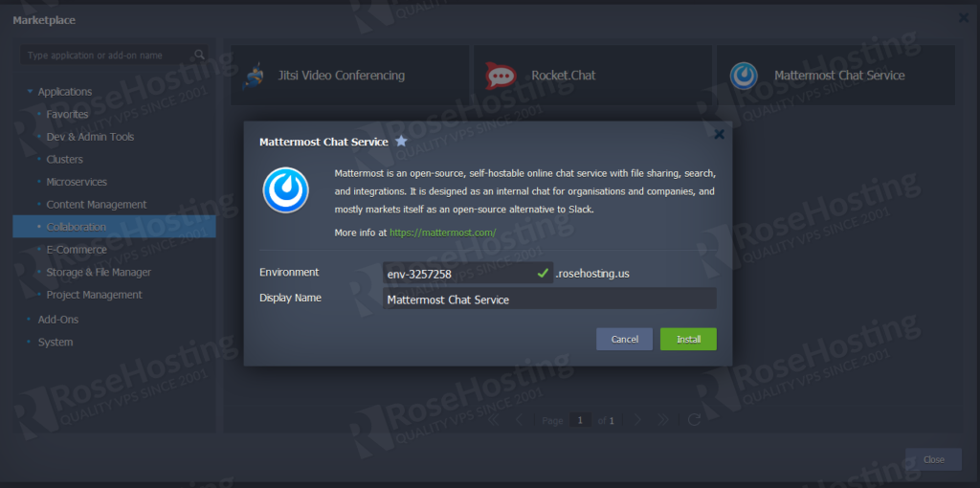Click the Jitsi Video Conferencing icon

tap(254, 76)
